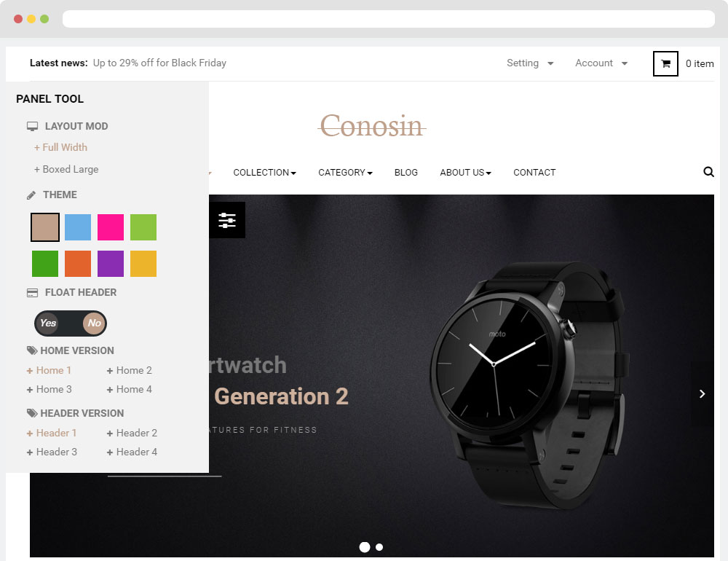Open the Contact menu item
Screen dimensions: 728x561
point(534,173)
